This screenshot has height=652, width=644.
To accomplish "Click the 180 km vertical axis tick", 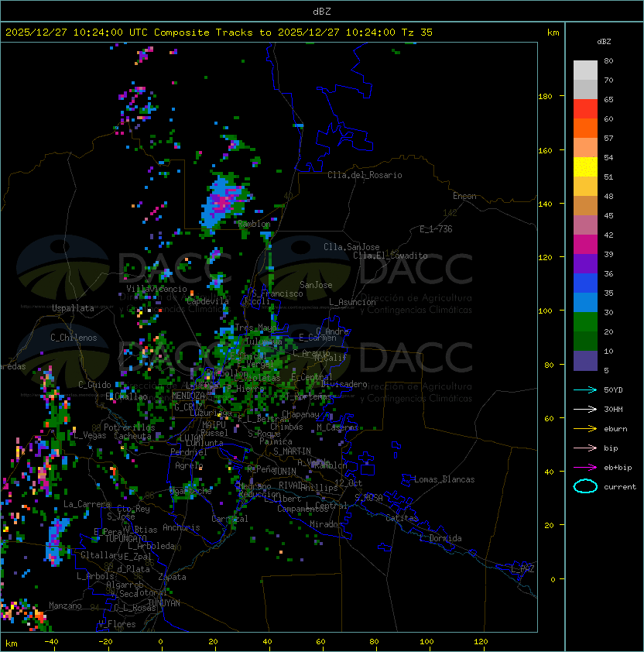I will click(545, 97).
